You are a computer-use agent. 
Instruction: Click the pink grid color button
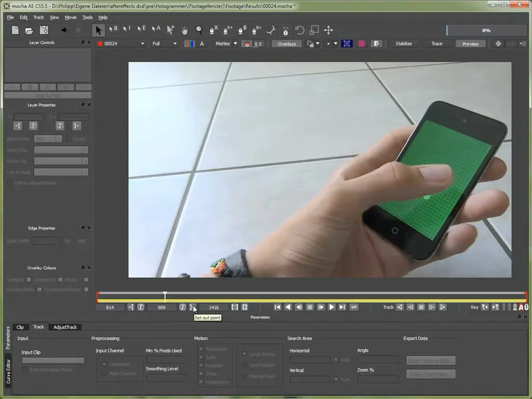tap(362, 44)
